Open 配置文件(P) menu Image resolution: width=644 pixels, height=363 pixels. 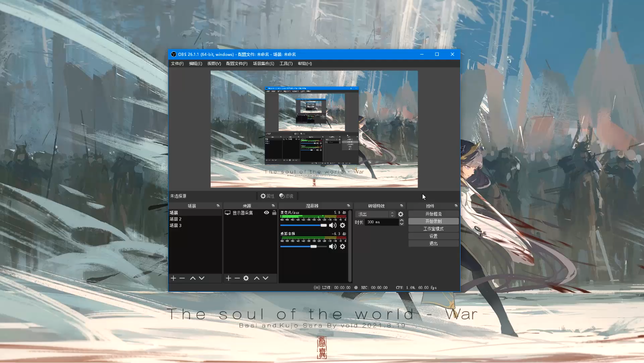click(237, 63)
